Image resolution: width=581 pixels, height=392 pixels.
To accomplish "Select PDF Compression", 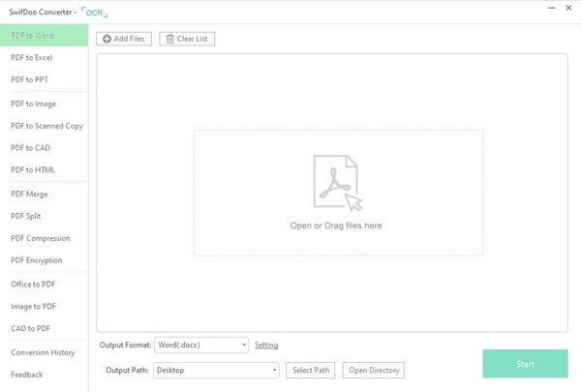I will (45, 238).
